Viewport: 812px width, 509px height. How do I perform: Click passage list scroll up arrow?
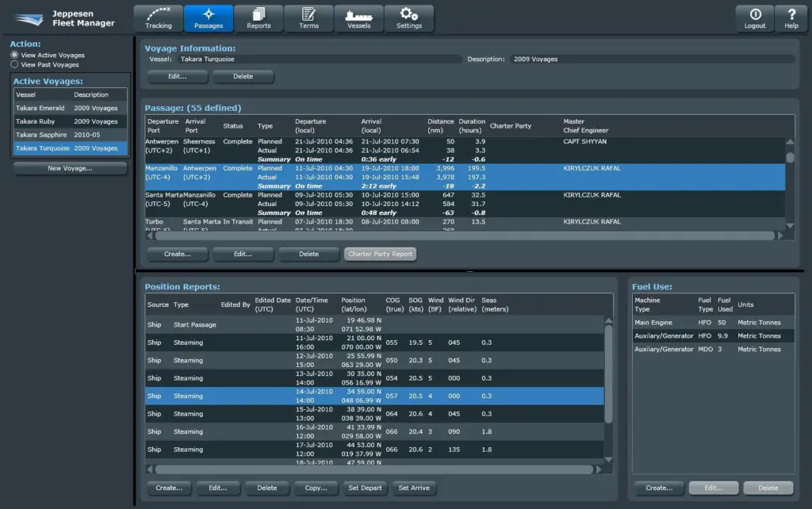click(x=790, y=141)
